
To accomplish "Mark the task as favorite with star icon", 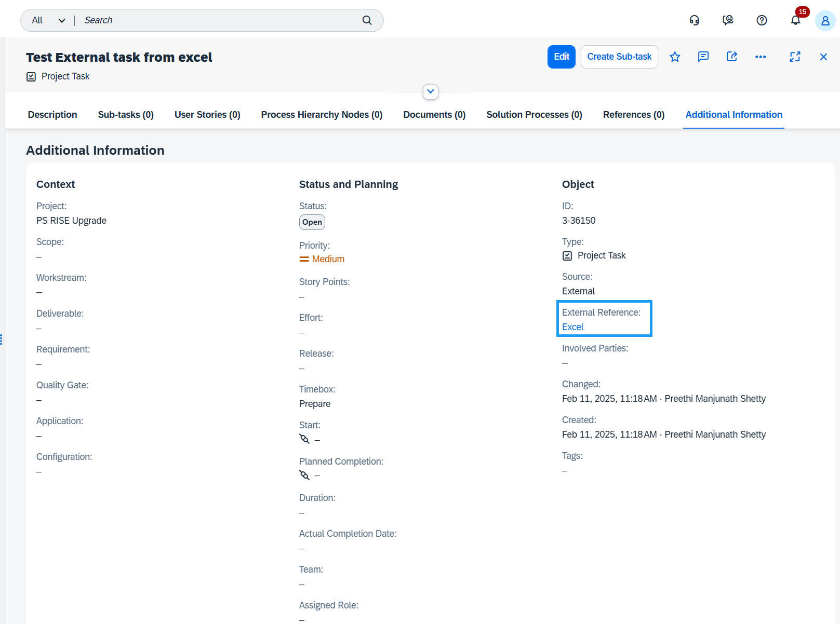I will 675,57.
